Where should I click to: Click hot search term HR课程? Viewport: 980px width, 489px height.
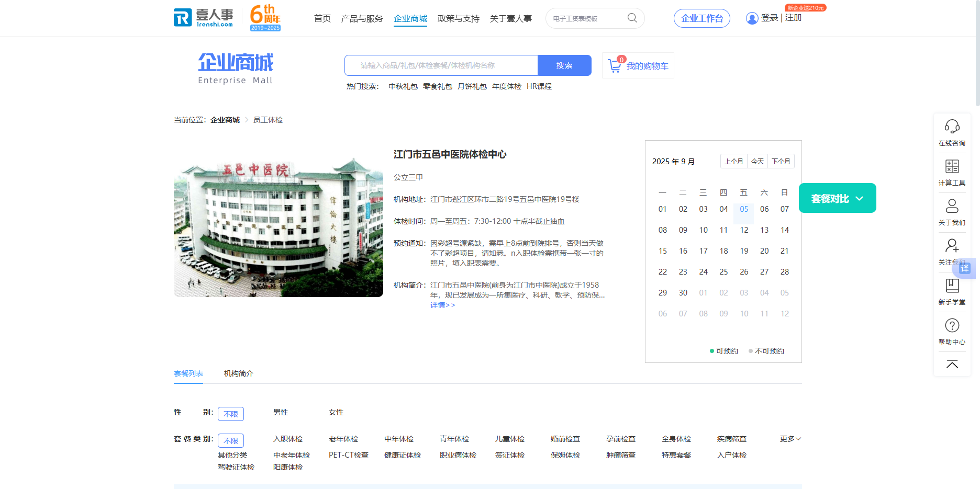[539, 86]
